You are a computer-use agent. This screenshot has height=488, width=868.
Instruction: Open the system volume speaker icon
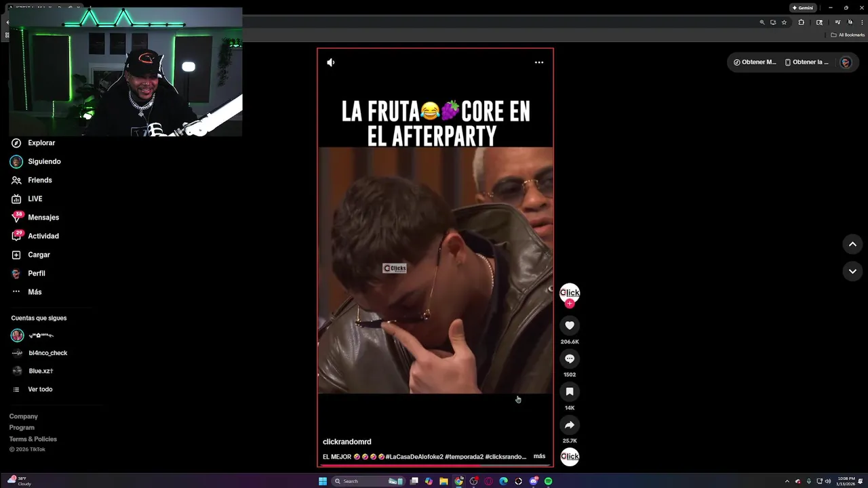(827, 481)
